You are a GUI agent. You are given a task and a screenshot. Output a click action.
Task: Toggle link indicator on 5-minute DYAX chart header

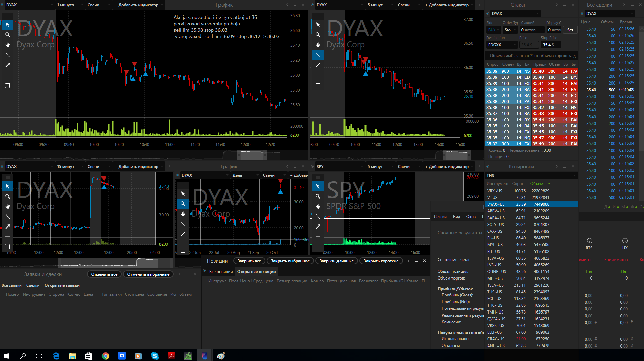(312, 5)
